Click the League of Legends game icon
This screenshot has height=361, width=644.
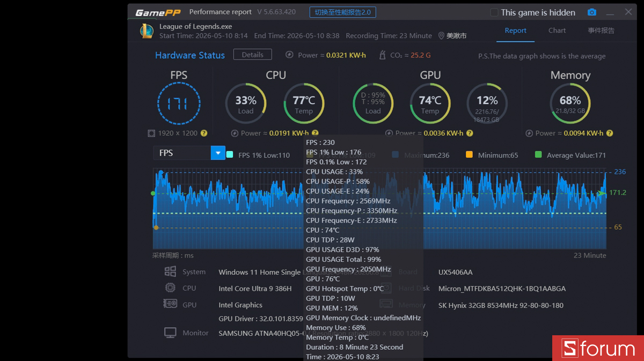(x=147, y=31)
